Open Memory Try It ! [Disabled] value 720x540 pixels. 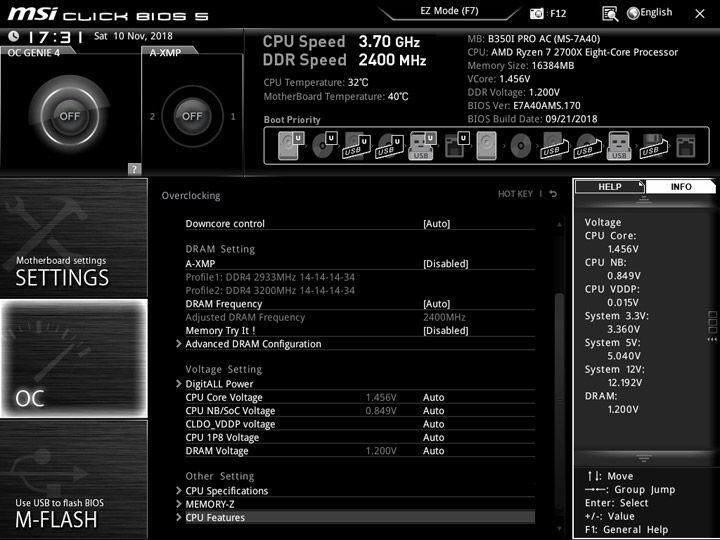pos(445,331)
